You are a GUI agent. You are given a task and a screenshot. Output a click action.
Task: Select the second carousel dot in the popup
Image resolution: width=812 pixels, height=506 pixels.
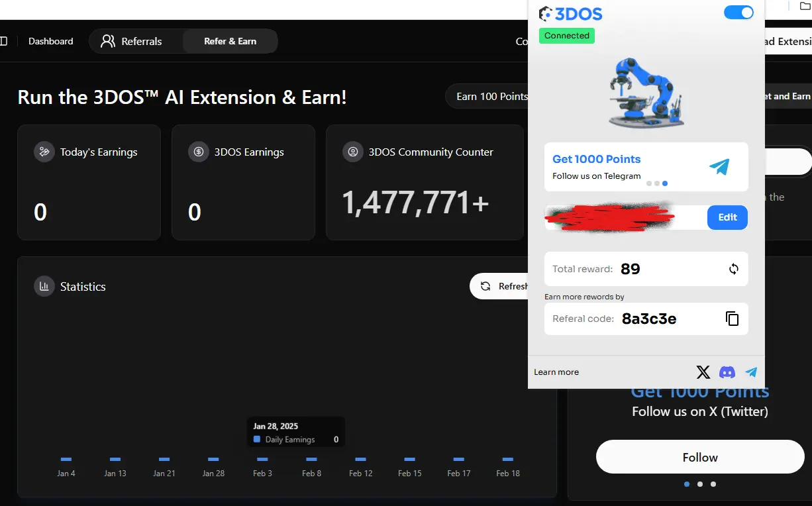[x=657, y=183]
